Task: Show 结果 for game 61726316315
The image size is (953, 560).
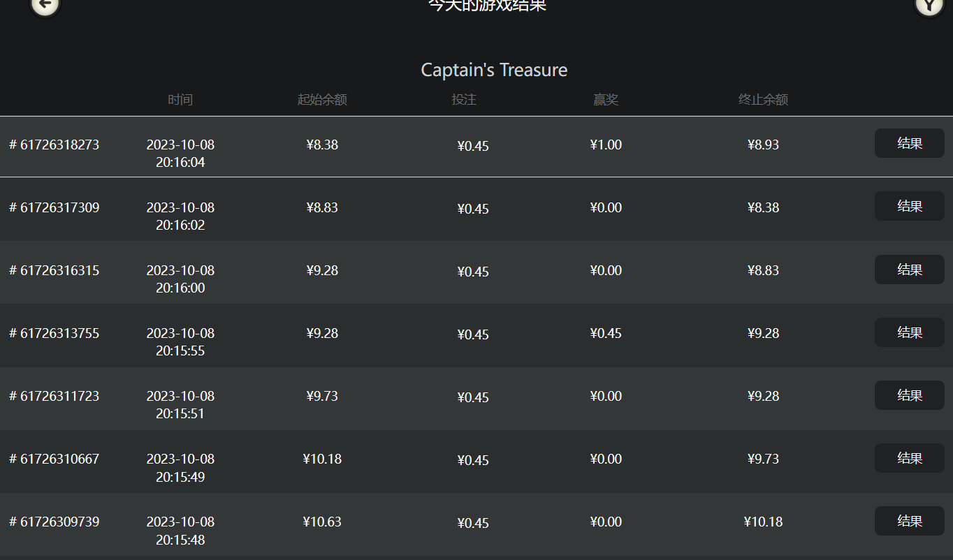Action: 909,270
